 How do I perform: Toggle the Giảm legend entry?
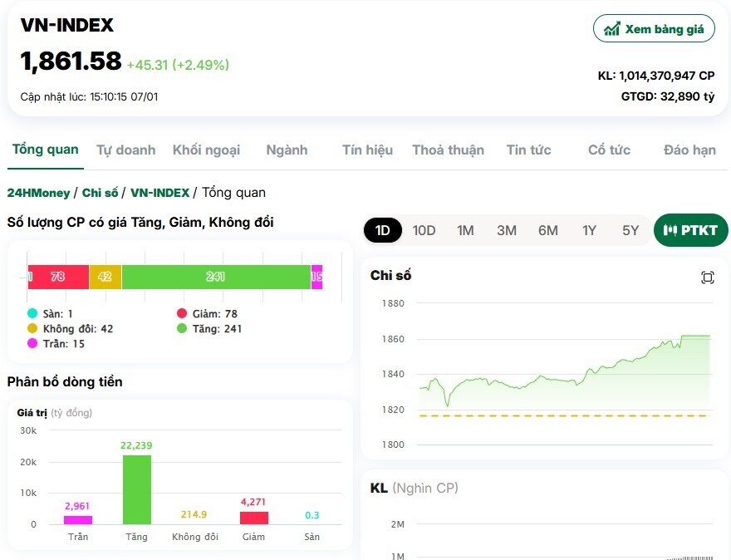(x=208, y=313)
